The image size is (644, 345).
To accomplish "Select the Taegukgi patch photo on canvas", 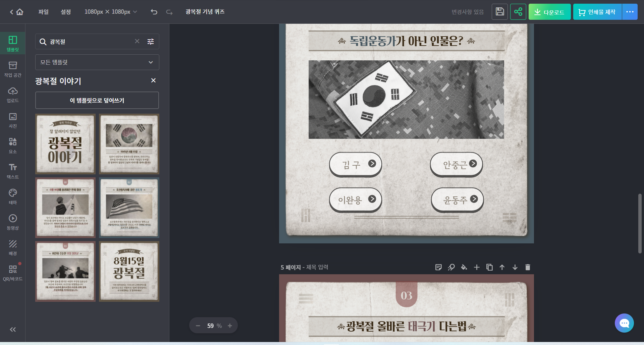I will (x=406, y=100).
